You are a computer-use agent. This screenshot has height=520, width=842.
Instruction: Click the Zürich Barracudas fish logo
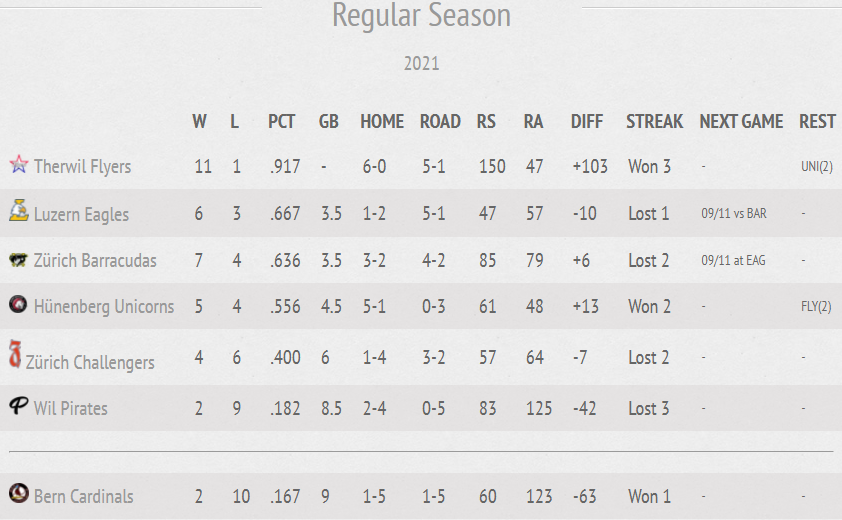[19, 261]
